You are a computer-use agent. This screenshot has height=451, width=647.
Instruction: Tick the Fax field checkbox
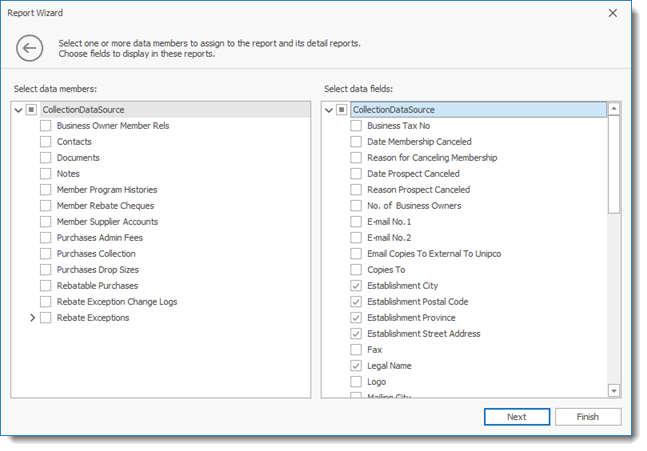coord(356,350)
